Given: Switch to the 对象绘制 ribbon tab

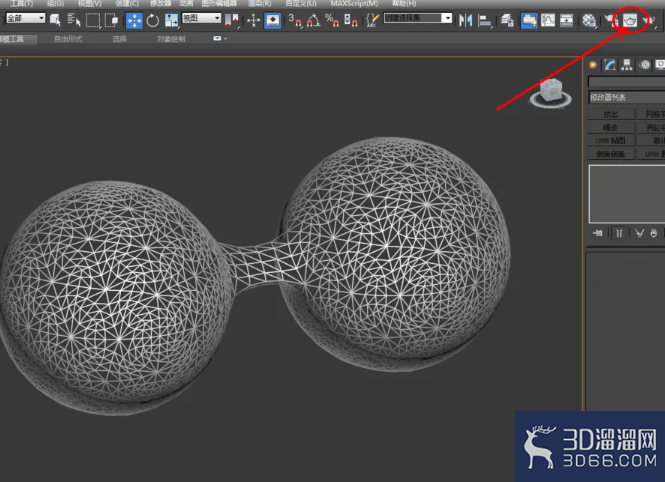Looking at the screenshot, I should 171,39.
